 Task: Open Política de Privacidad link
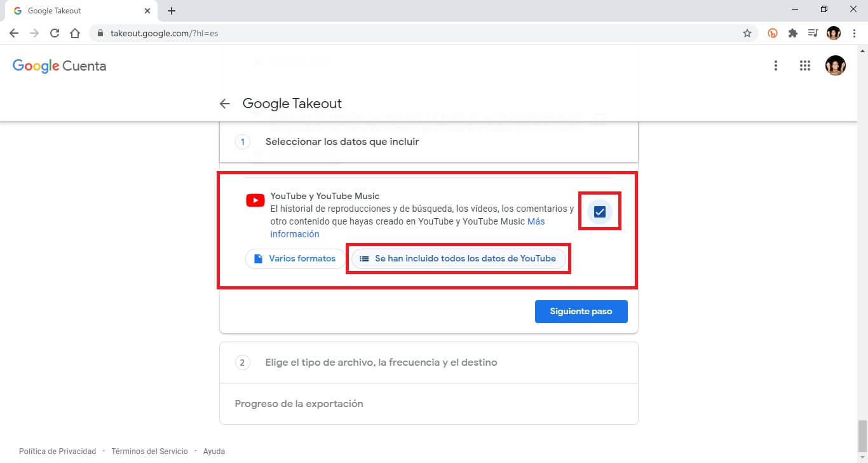[57, 451]
